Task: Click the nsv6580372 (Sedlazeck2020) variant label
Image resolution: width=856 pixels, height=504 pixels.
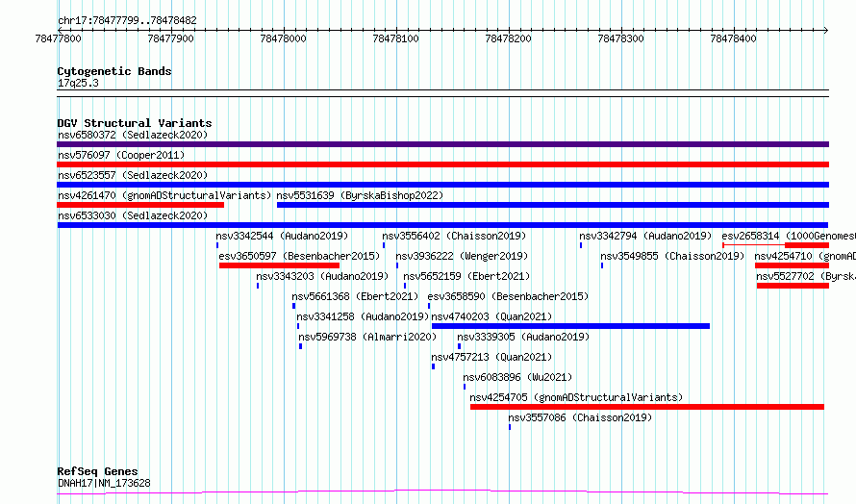Action: click(133, 135)
